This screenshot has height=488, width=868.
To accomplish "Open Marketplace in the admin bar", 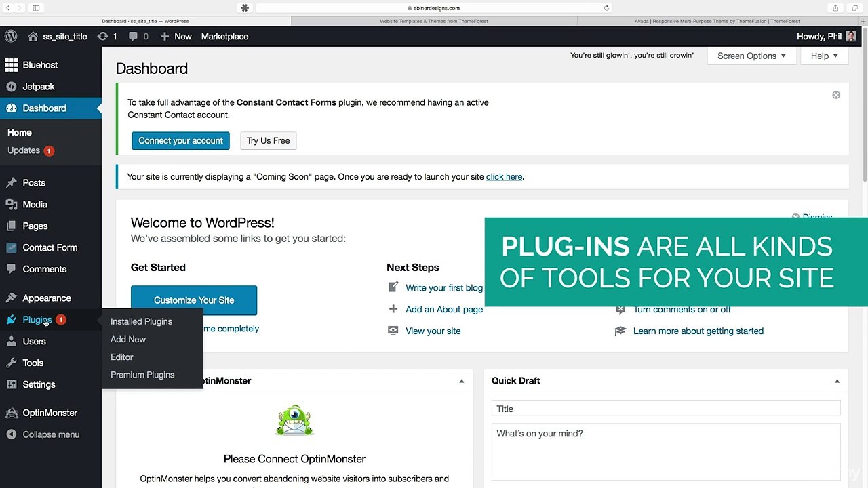I will 224,36.
